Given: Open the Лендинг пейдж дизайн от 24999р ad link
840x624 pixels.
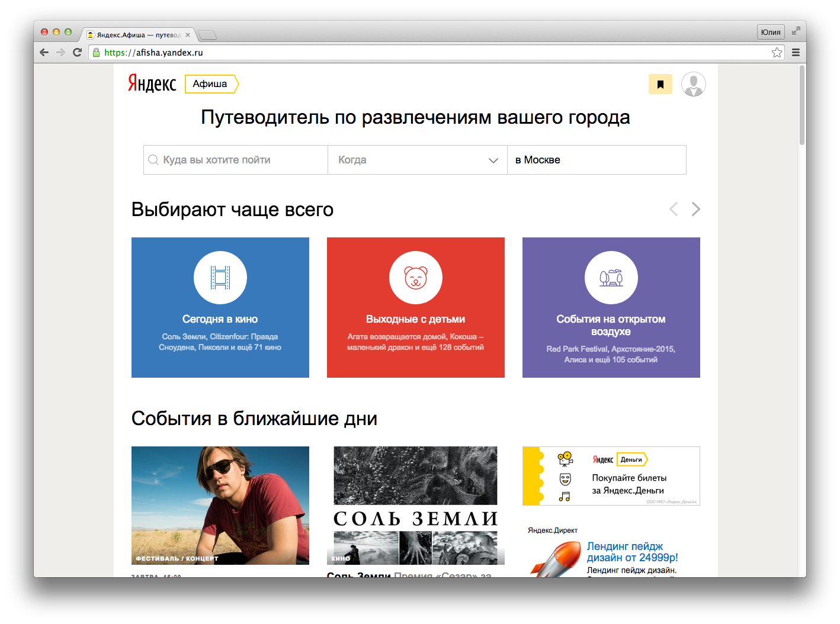Looking at the screenshot, I should 632,552.
